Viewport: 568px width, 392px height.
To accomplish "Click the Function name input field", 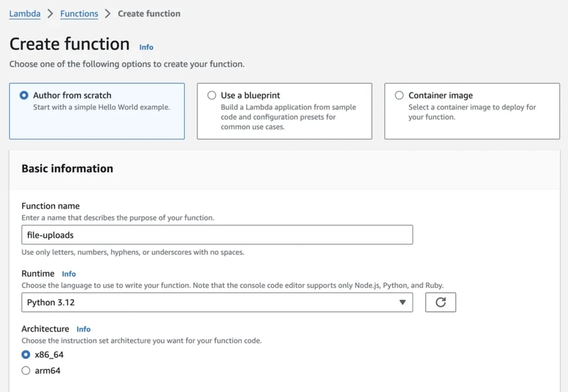I will point(217,235).
